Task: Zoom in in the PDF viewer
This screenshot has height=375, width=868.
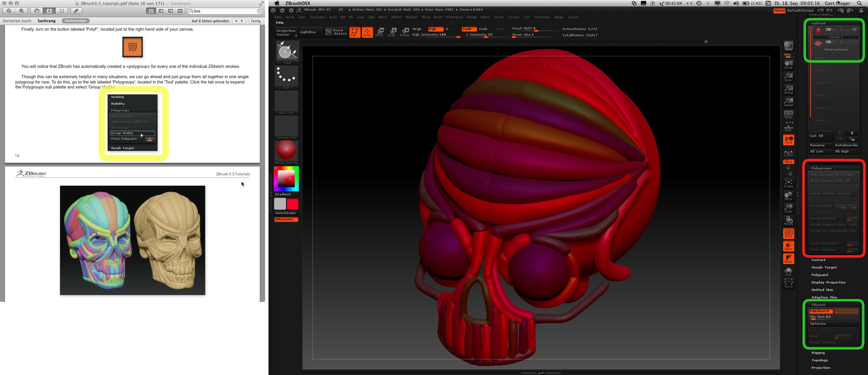Action: point(21,11)
